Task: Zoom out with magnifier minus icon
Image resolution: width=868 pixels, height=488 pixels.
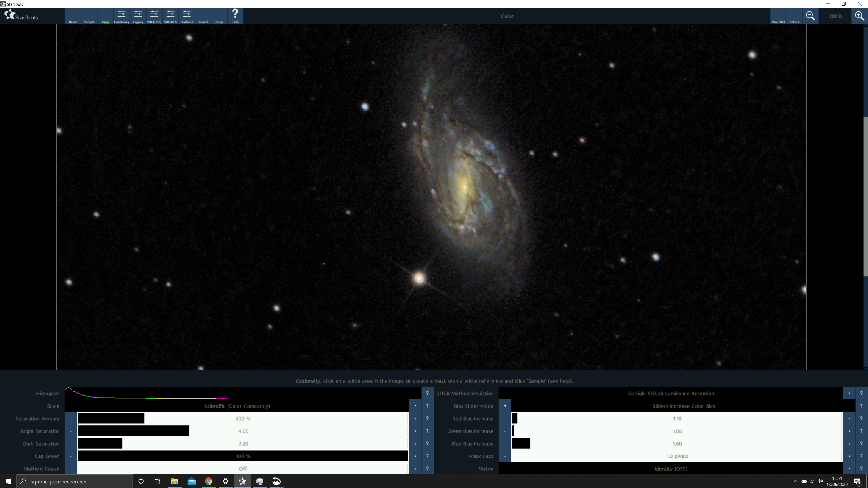Action: [810, 16]
